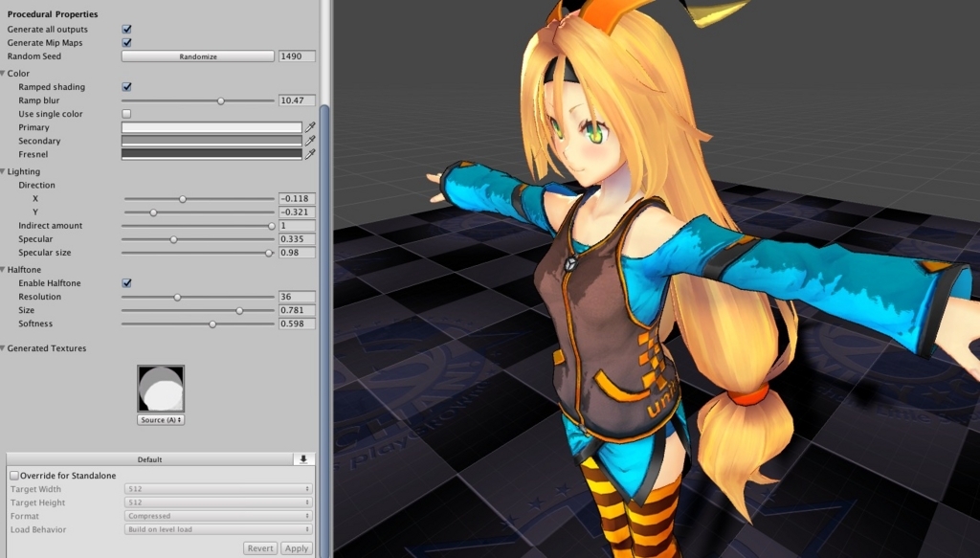Click the Specular slider track

pyautogui.click(x=197, y=239)
